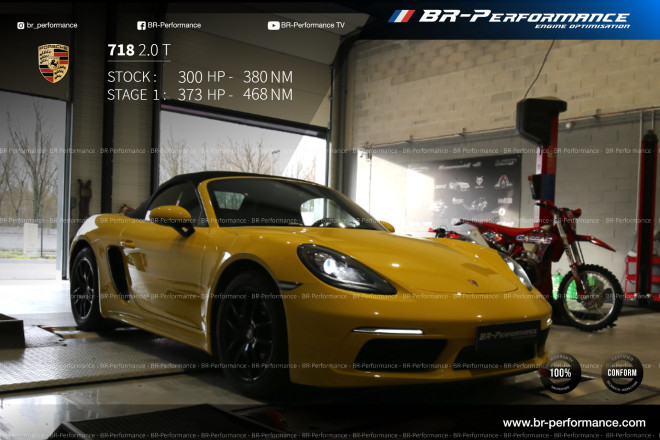
Task: Click the Porsche crest logo
Action: tap(53, 63)
